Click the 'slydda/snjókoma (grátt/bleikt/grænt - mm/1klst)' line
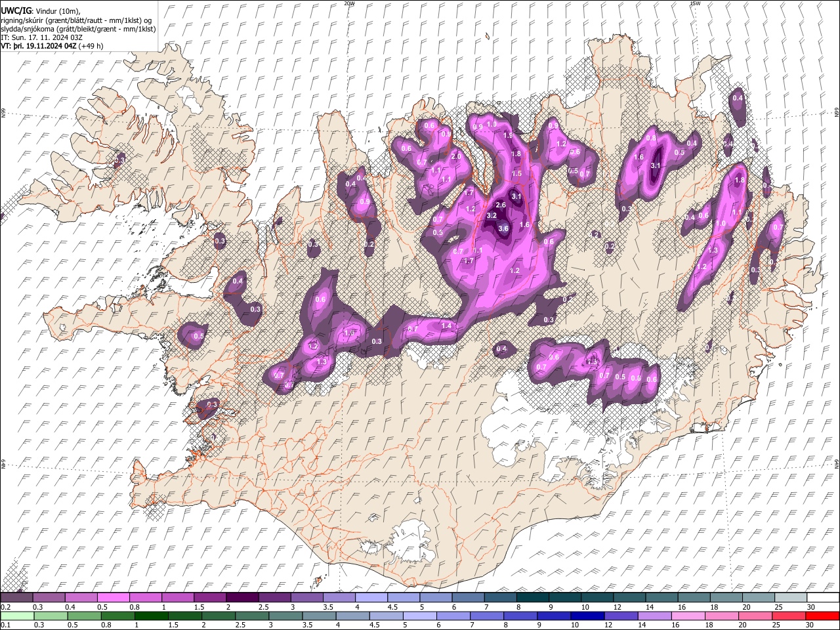The height and width of the screenshot is (630, 840). [78, 29]
